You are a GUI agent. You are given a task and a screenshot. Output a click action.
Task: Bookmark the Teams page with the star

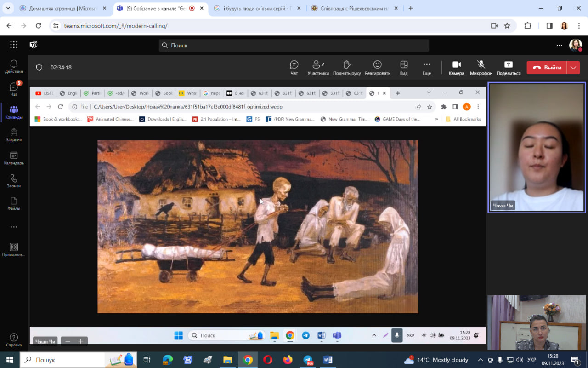click(x=507, y=26)
